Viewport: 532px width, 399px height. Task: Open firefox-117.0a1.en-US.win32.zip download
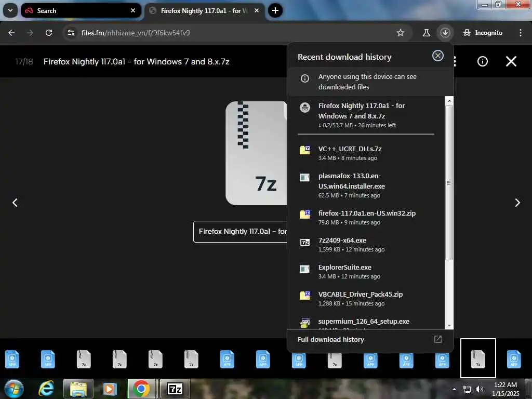pos(366,218)
